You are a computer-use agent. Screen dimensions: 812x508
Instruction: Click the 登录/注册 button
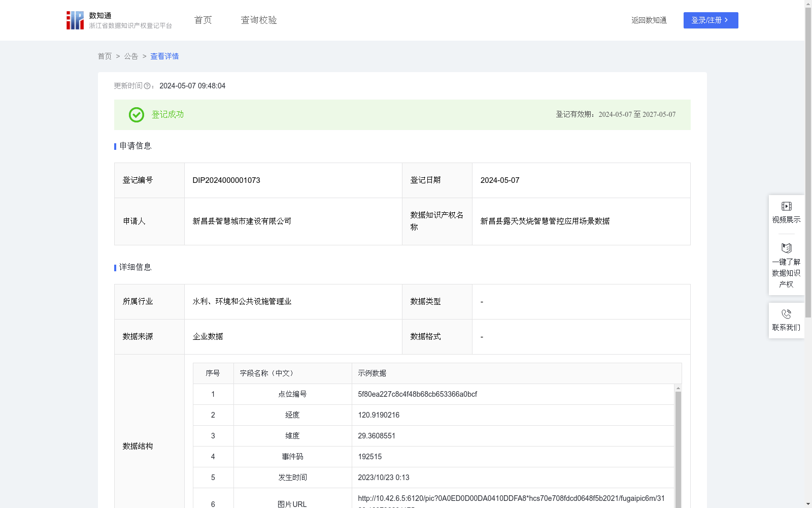(x=710, y=20)
